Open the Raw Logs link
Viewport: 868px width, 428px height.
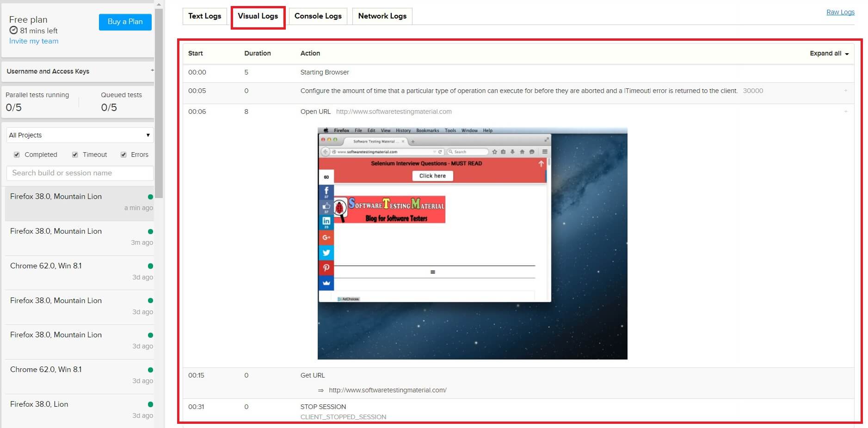[x=840, y=12]
